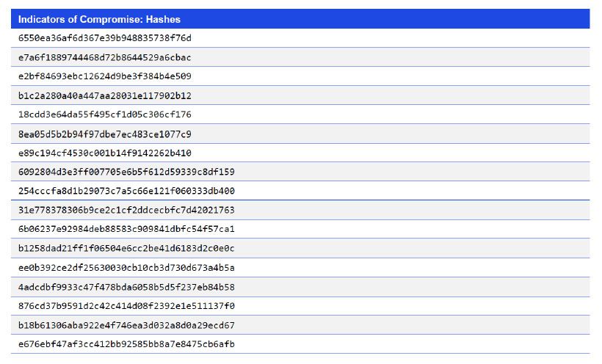The width and height of the screenshot is (602, 364).
Task: Select the row with hash 8ea05d5b
Action: point(105,134)
